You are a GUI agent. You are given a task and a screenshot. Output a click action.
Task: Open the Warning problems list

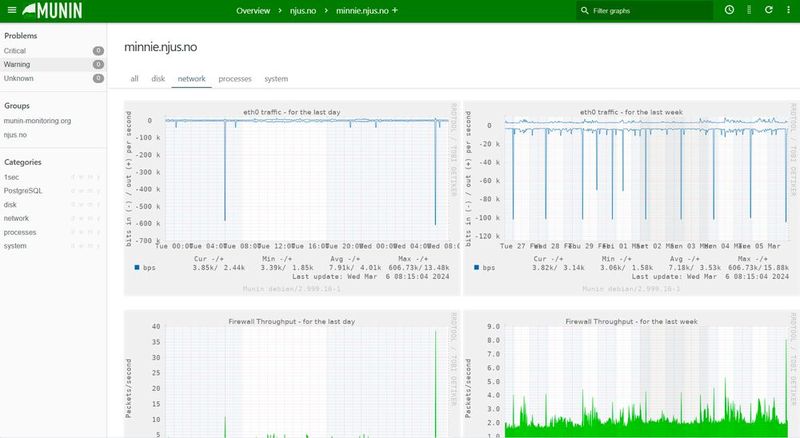click(18, 64)
